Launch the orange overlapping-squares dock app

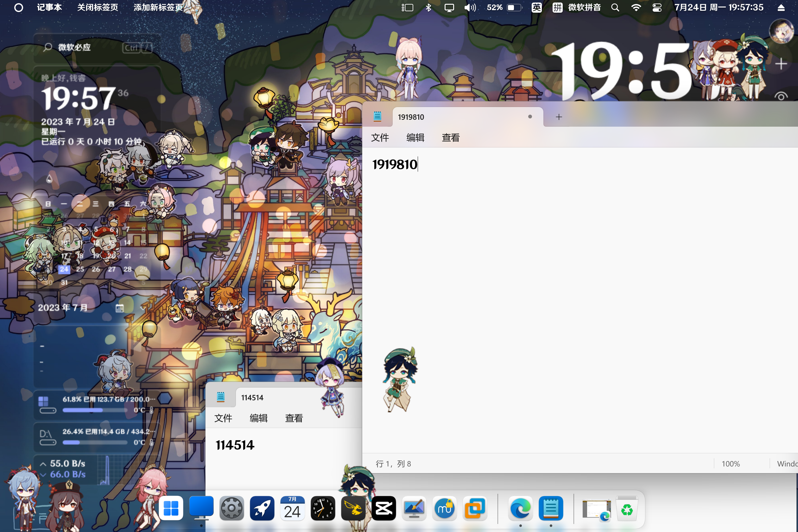click(x=475, y=508)
